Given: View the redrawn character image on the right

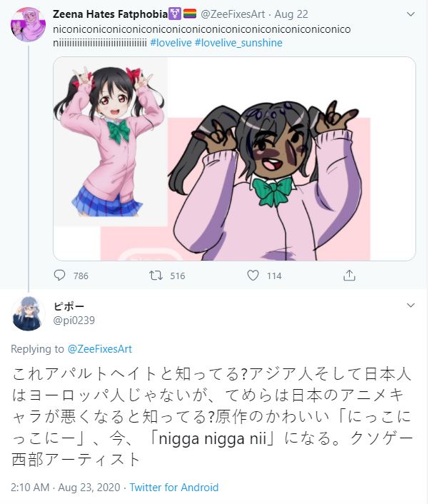Looking at the screenshot, I should 268,180.
